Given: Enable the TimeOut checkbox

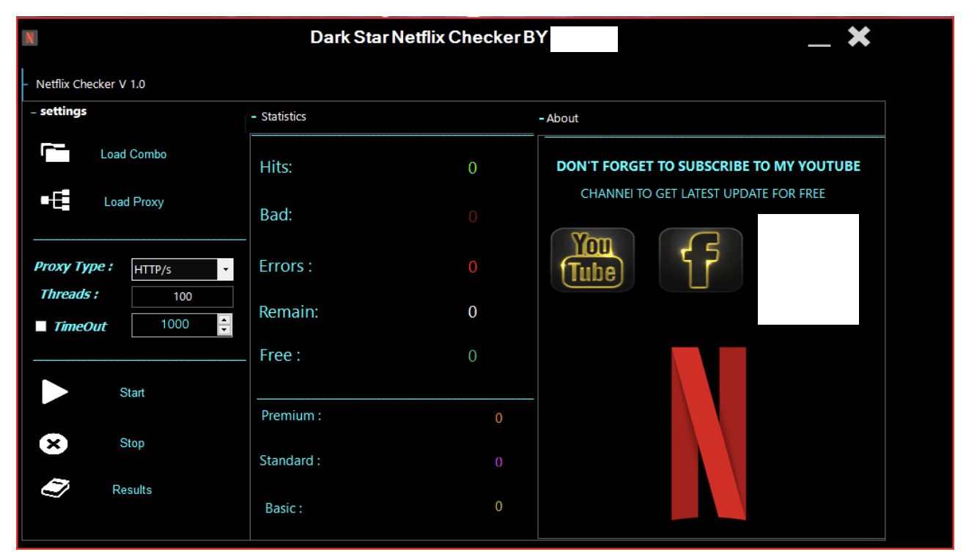Looking at the screenshot, I should (40, 325).
